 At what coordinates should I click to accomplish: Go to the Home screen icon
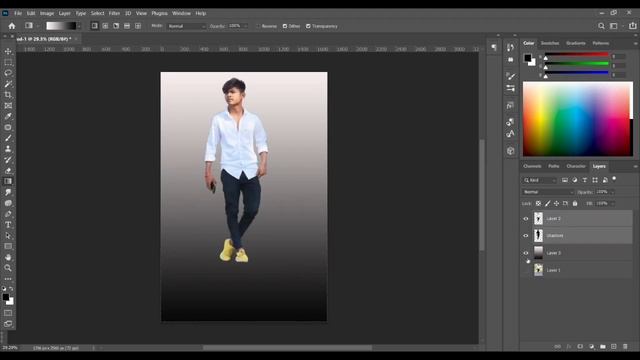12,26
